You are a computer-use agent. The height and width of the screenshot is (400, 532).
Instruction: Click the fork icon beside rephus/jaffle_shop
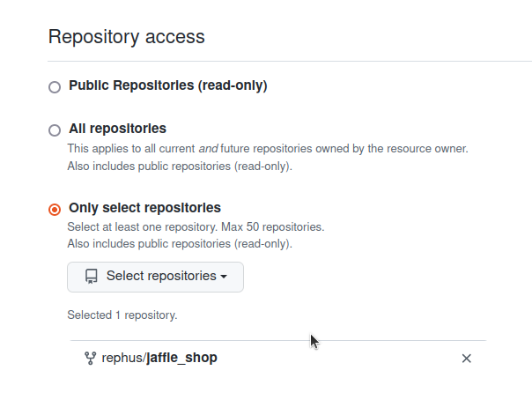click(90, 359)
